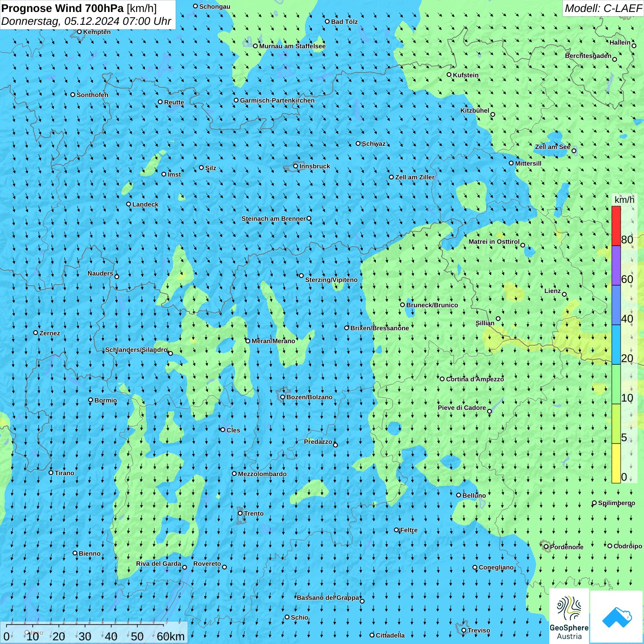The image size is (644, 644).
Task: Click the 'Lienz' label
Action: coord(552,291)
